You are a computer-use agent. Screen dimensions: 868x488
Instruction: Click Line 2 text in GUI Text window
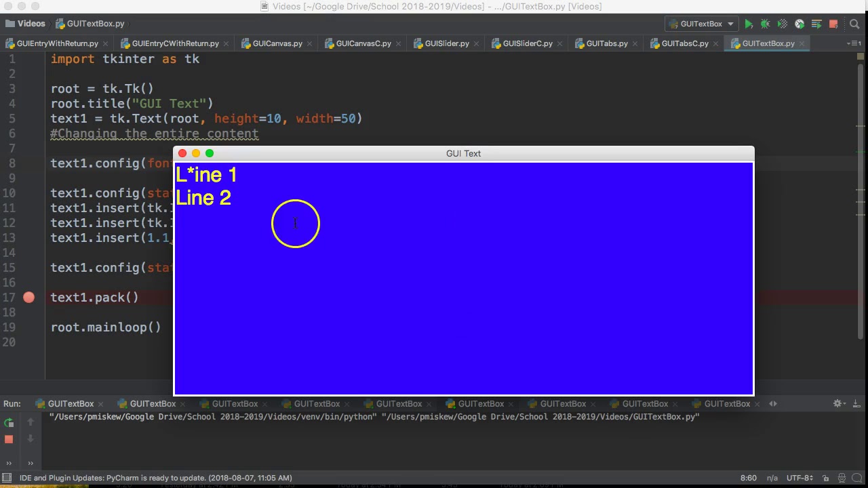coord(203,198)
